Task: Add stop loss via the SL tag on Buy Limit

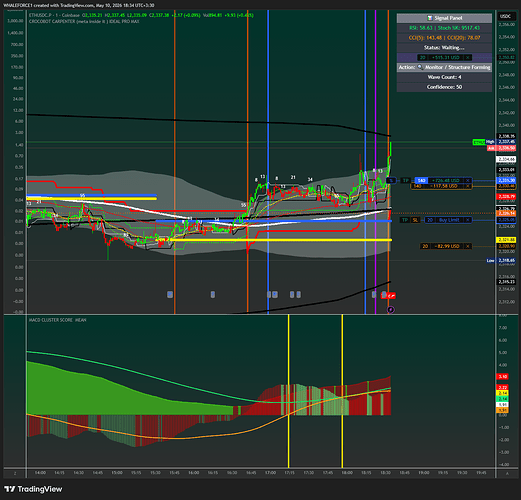Action: [x=415, y=220]
